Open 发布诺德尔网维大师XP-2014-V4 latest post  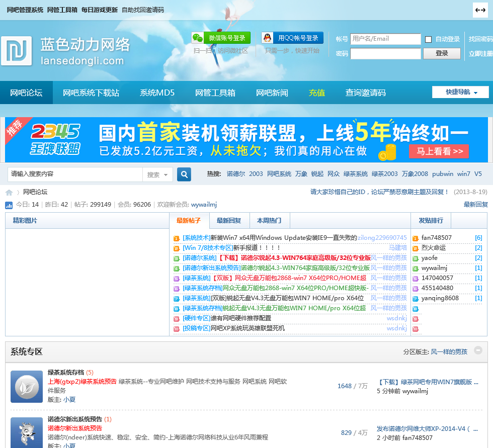(427, 429)
